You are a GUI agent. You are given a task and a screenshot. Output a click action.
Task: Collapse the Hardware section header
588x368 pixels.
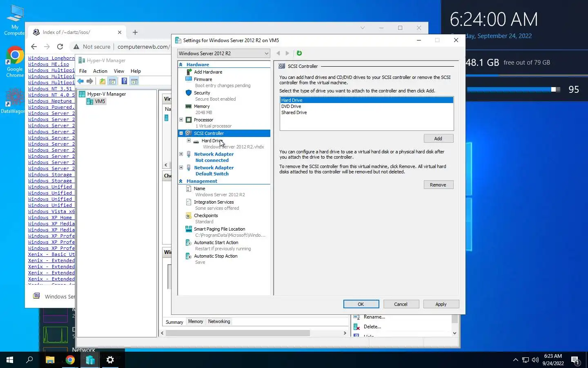pos(181,65)
